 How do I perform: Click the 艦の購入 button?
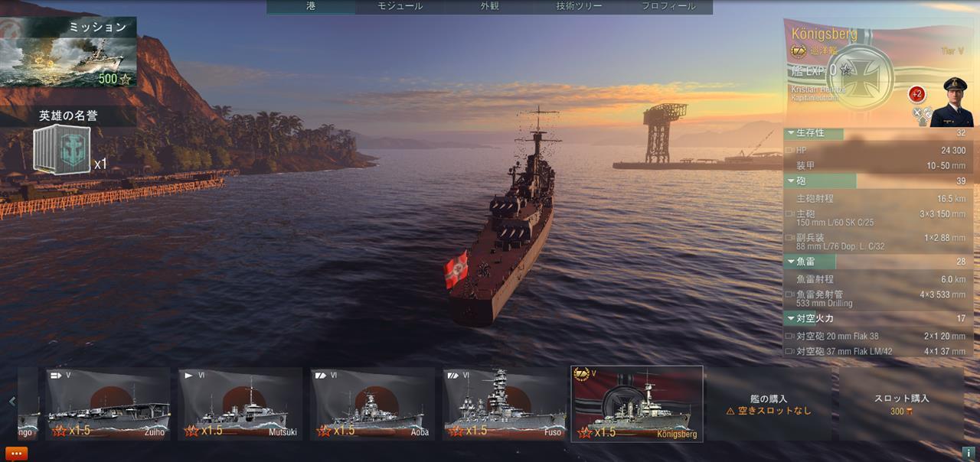coord(768,404)
